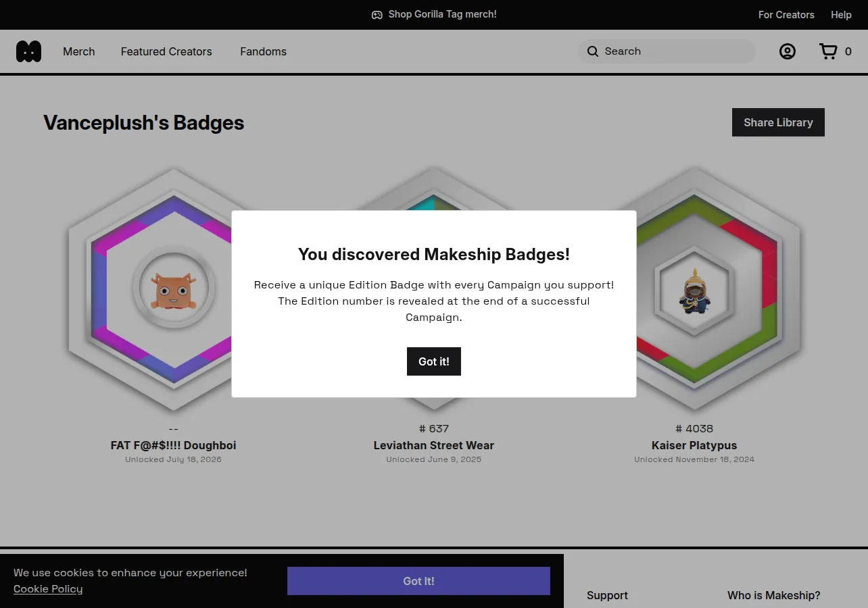Screen dimensions: 868x608
Task: Click the You discovered Makeship Badges! heading
Action: [434, 255]
